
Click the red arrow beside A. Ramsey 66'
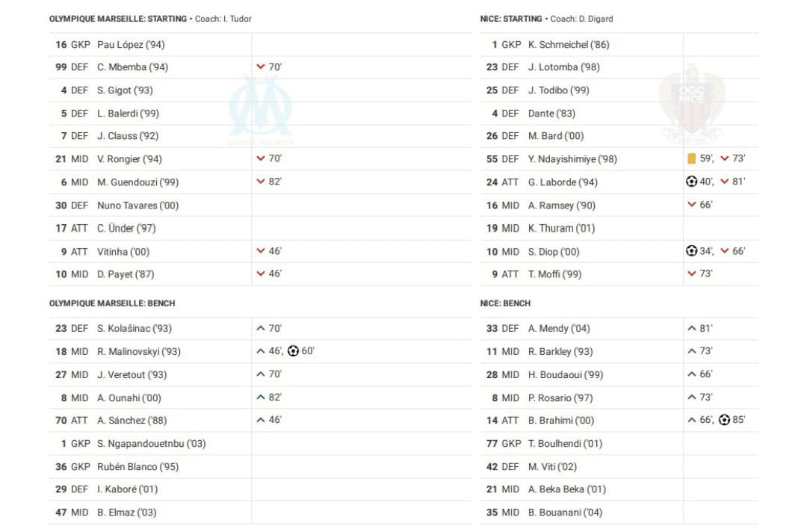[692, 205]
